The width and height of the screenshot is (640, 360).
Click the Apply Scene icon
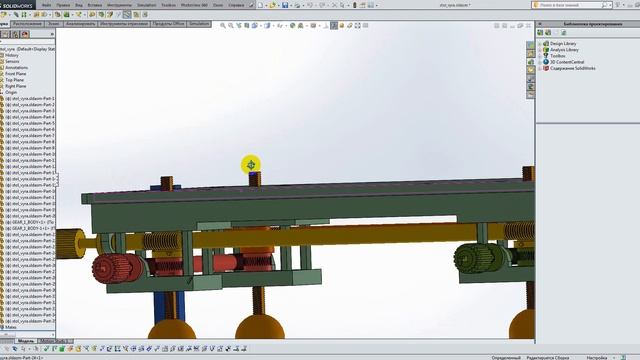[x=300, y=25]
